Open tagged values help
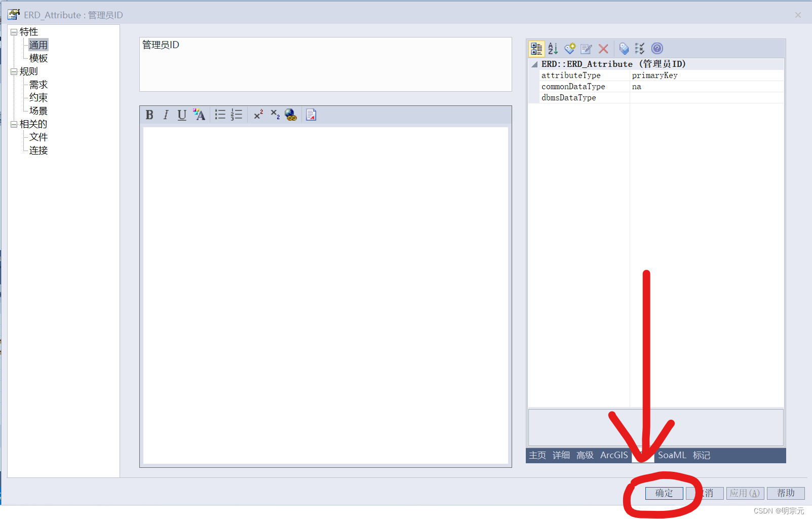 [657, 49]
